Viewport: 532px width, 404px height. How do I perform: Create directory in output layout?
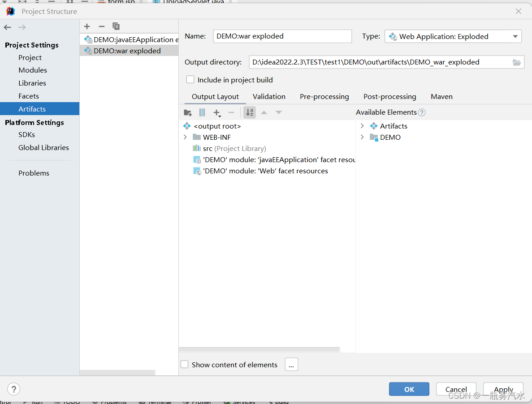coord(188,112)
